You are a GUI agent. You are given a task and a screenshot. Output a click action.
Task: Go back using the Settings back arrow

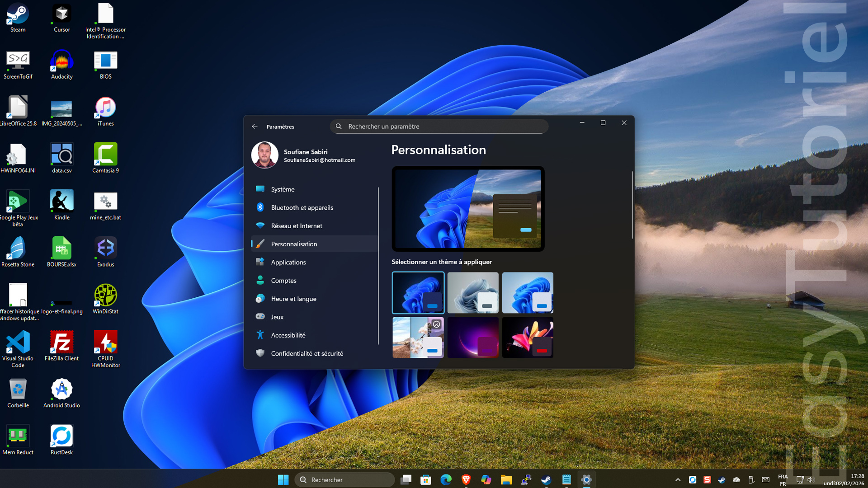(x=255, y=127)
